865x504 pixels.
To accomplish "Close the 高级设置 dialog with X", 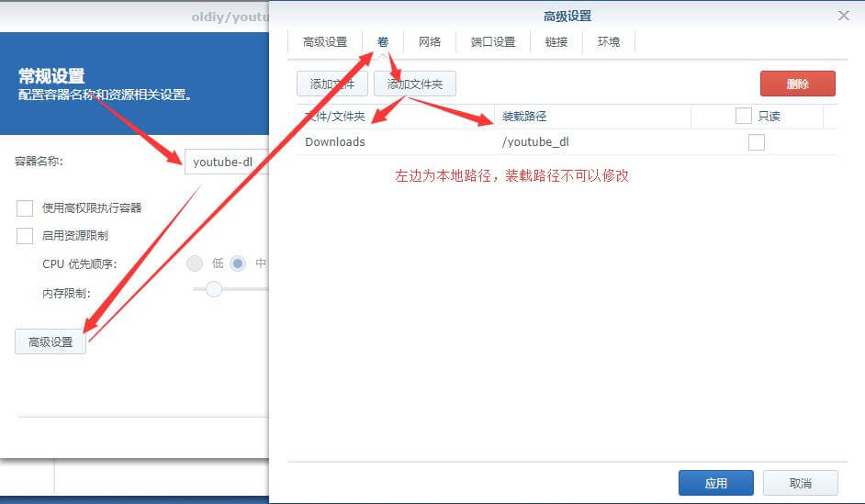I will point(844,16).
